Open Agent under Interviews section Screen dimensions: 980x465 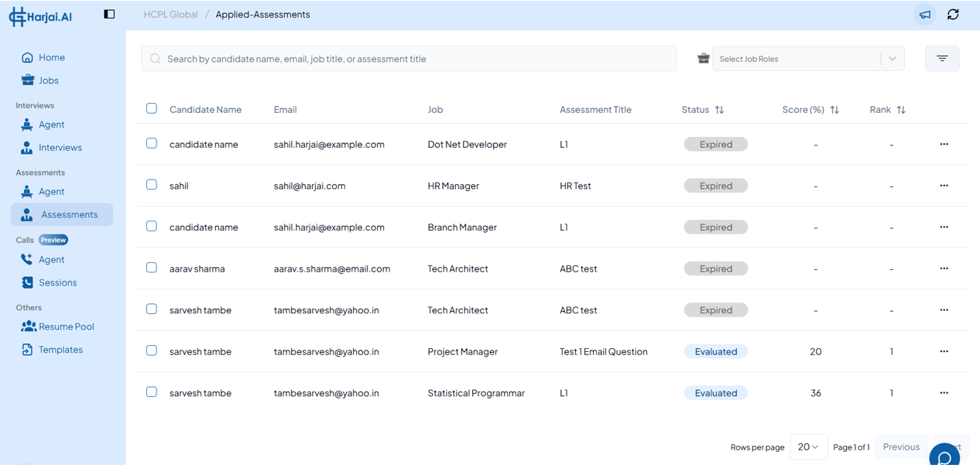pyautogui.click(x=43, y=125)
